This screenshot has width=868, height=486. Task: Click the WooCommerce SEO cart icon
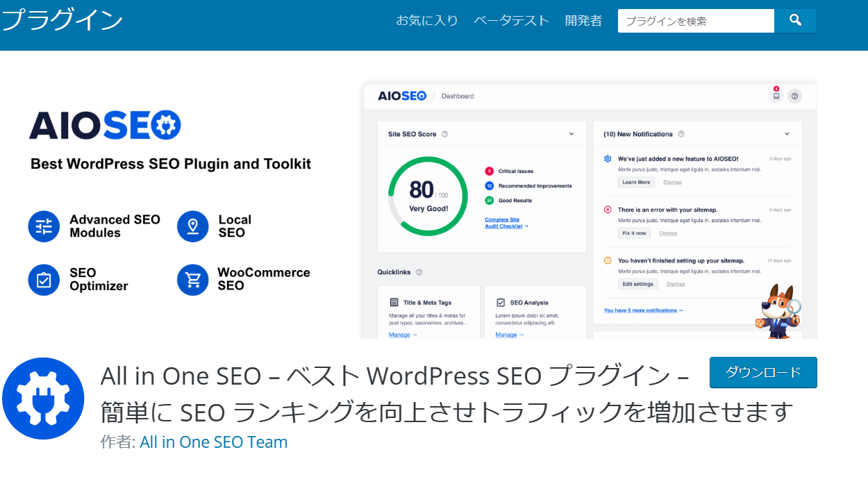[193, 279]
